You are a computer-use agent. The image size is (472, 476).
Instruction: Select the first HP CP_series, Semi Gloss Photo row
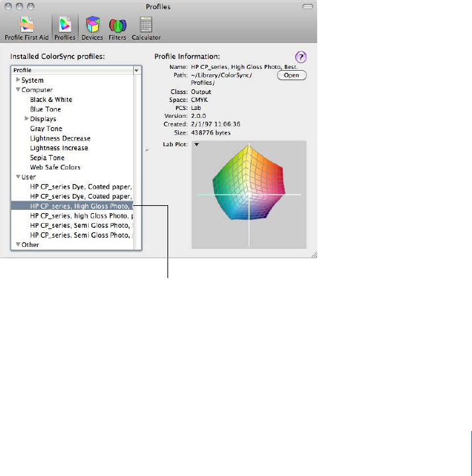pos(72,226)
